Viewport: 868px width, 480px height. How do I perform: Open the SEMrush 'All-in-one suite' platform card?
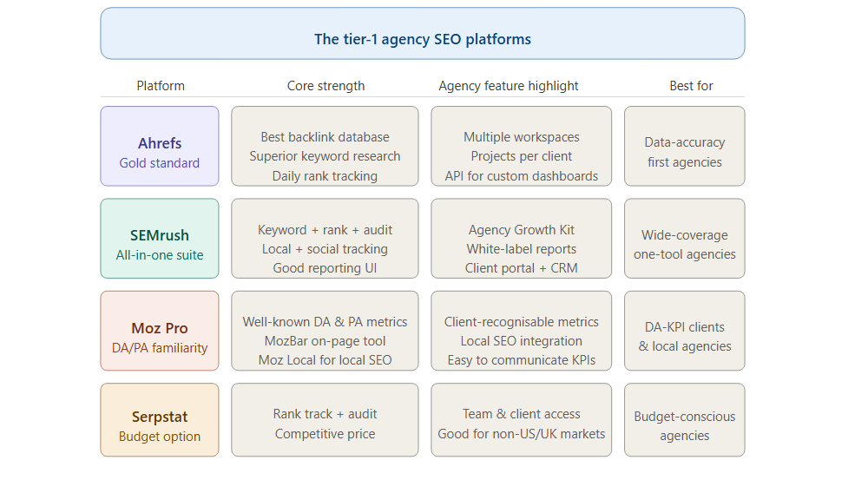160,239
